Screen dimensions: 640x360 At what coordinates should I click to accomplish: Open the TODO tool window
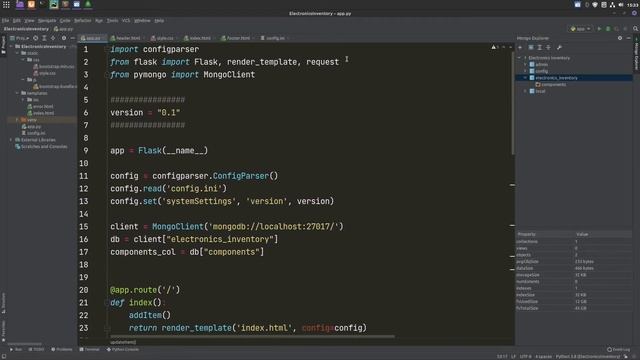36,349
